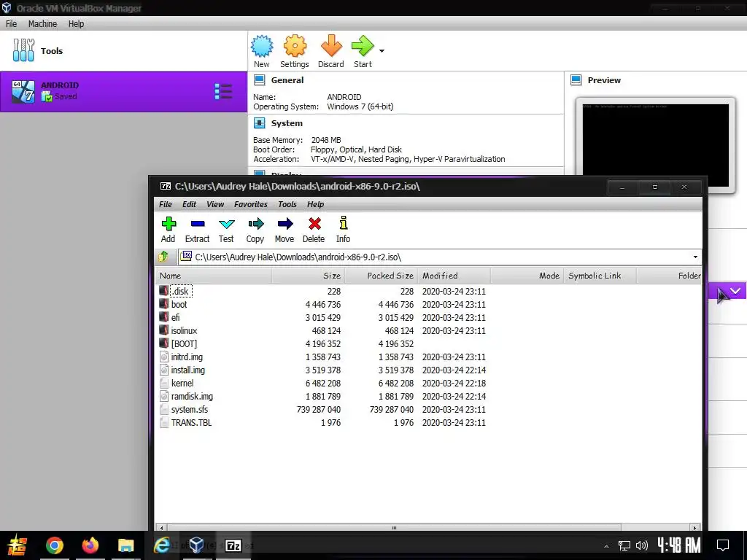Open network icon in system tray
Viewport: 747px width, 560px height.
(x=624, y=545)
